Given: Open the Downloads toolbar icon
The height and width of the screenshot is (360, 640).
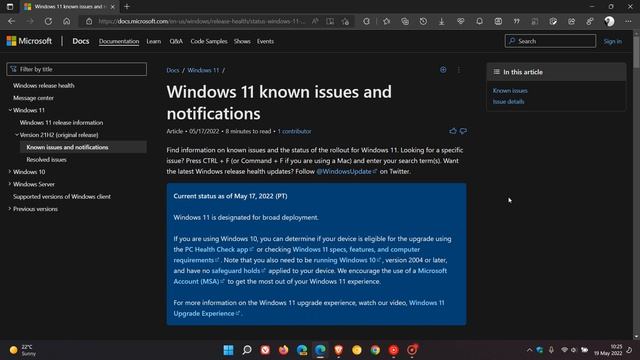Looking at the screenshot, I should coord(442,21).
